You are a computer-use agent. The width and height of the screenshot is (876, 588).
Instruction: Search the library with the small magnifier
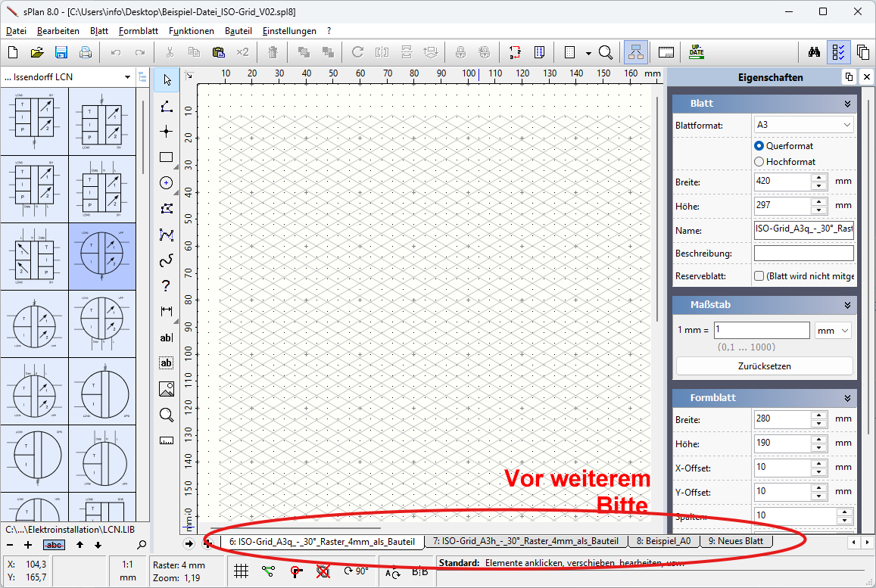[142, 545]
